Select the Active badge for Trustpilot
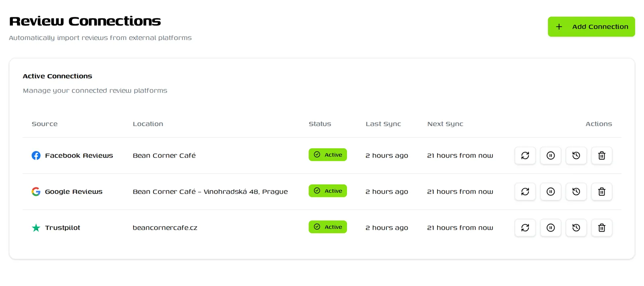644x286 pixels. (328, 227)
